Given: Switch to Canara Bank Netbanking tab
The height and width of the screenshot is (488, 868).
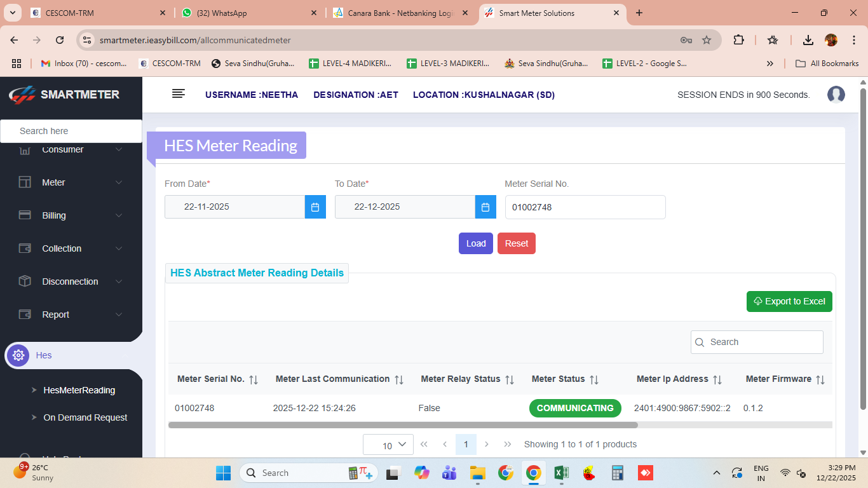Looking at the screenshot, I should click(401, 13).
